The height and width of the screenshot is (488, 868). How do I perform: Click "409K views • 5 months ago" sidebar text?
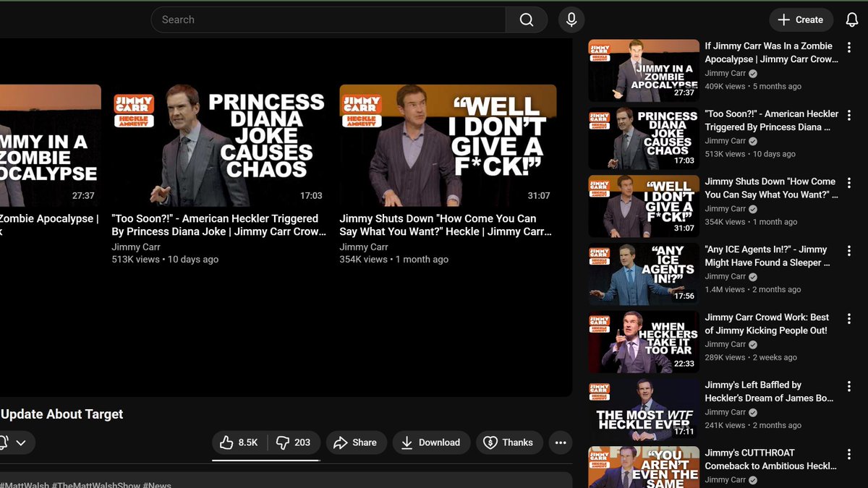(x=753, y=86)
